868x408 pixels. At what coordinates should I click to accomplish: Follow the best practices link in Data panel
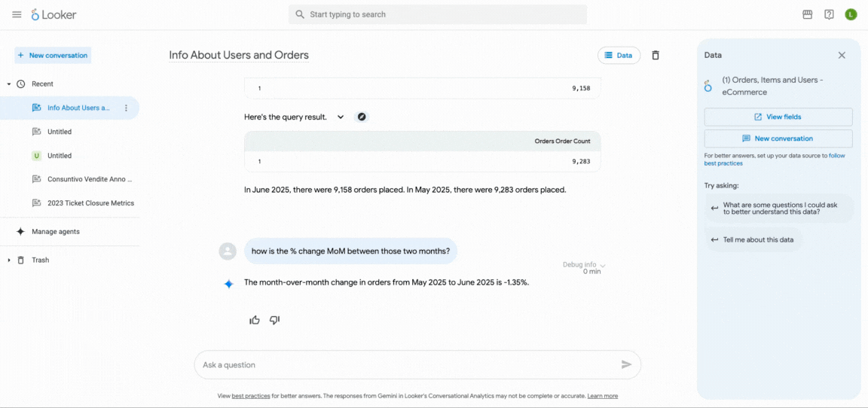775,160
